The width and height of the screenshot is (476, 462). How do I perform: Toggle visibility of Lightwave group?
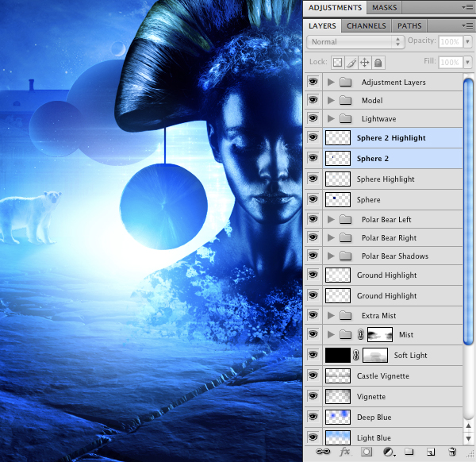point(313,117)
